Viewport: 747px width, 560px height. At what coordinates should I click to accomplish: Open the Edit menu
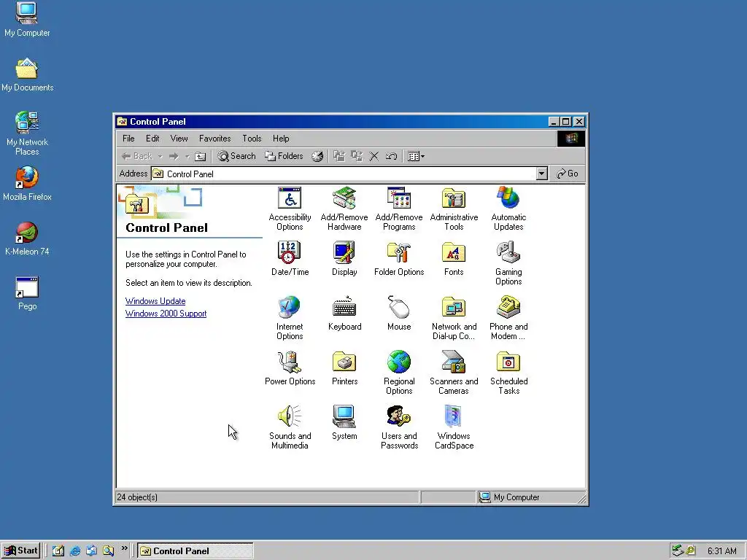(152, 139)
